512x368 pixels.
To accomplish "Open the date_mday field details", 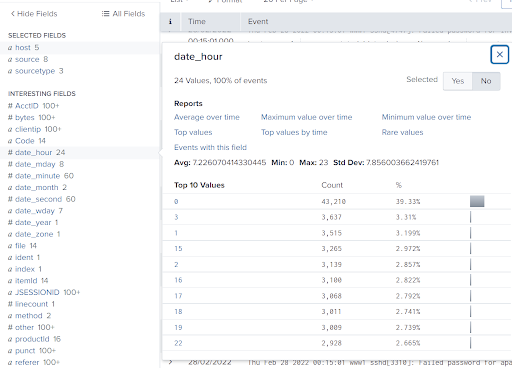I will (x=36, y=164).
